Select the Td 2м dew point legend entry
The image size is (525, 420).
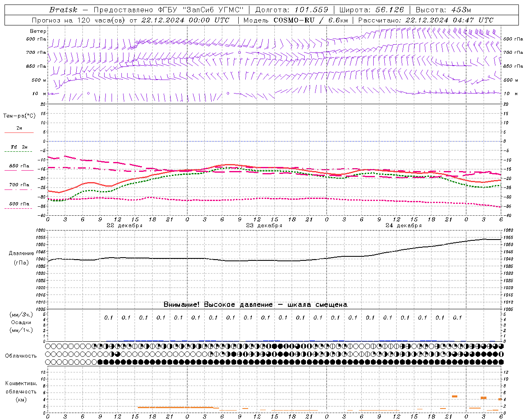tap(19, 149)
